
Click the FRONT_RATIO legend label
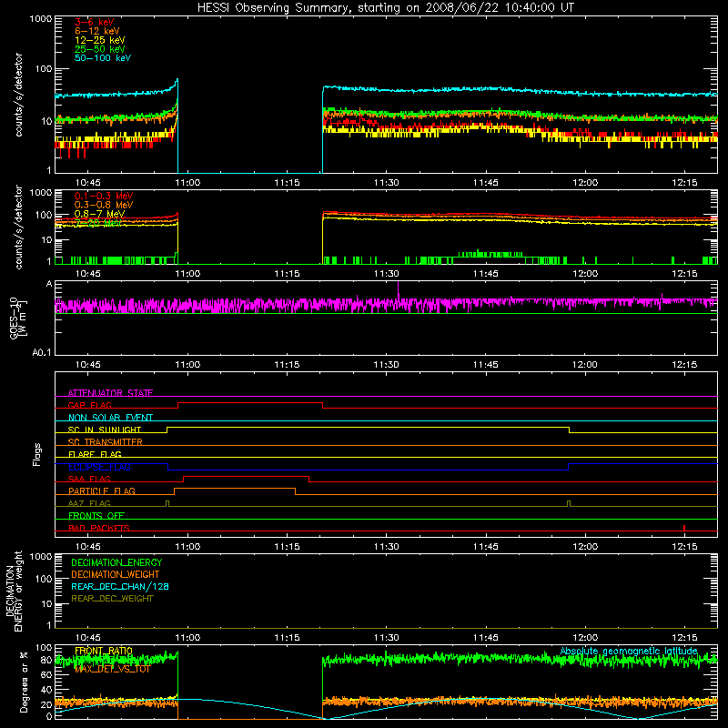click(x=104, y=651)
